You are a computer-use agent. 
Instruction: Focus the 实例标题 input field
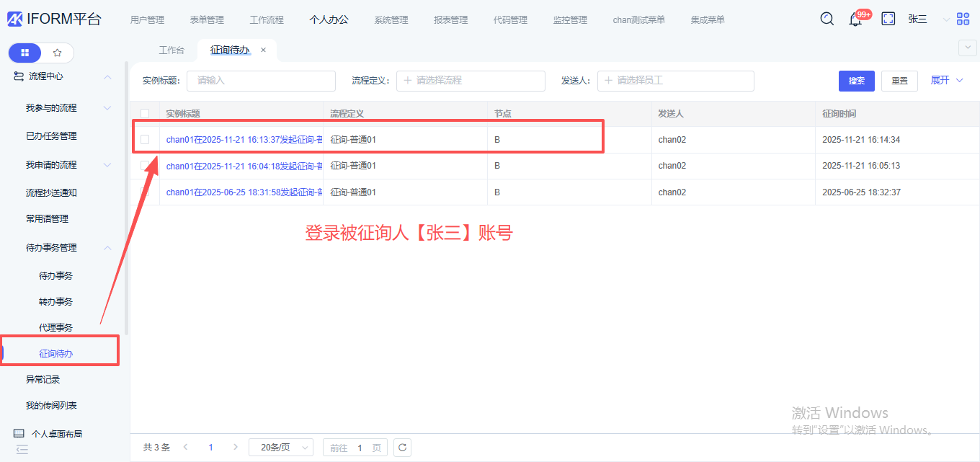pos(261,81)
